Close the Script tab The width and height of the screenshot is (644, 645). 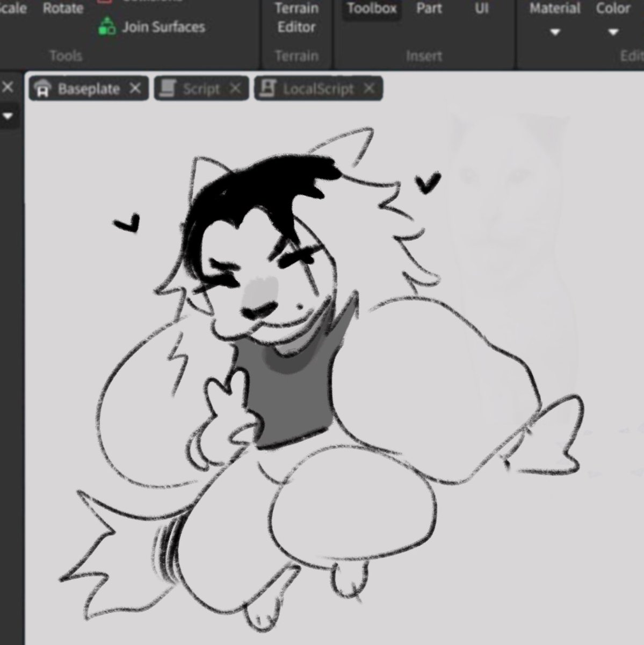235,88
